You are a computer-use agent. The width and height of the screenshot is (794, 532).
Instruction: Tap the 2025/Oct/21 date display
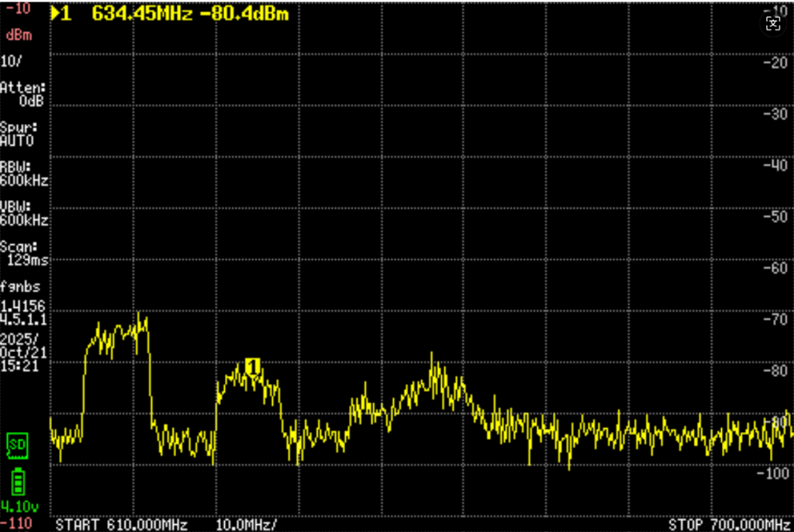(x=23, y=345)
